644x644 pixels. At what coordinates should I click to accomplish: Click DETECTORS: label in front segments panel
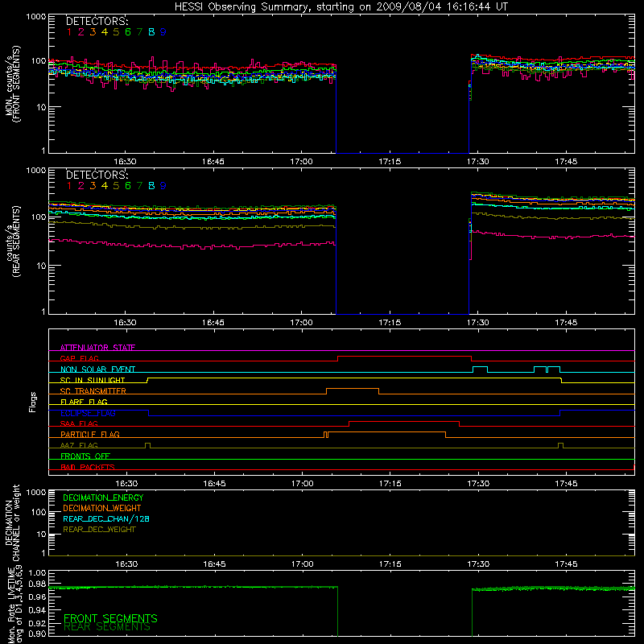(x=97, y=22)
